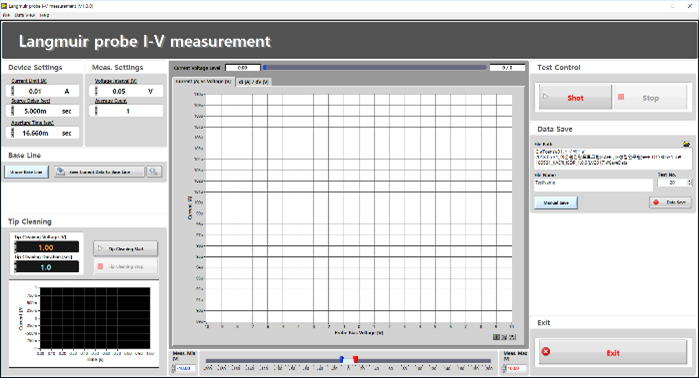
Task: Open the File menu
Action: [x=6, y=15]
